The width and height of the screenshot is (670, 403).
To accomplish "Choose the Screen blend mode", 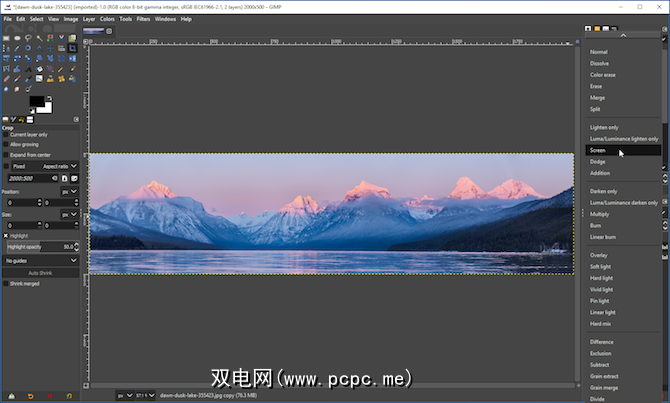I will [x=598, y=151].
